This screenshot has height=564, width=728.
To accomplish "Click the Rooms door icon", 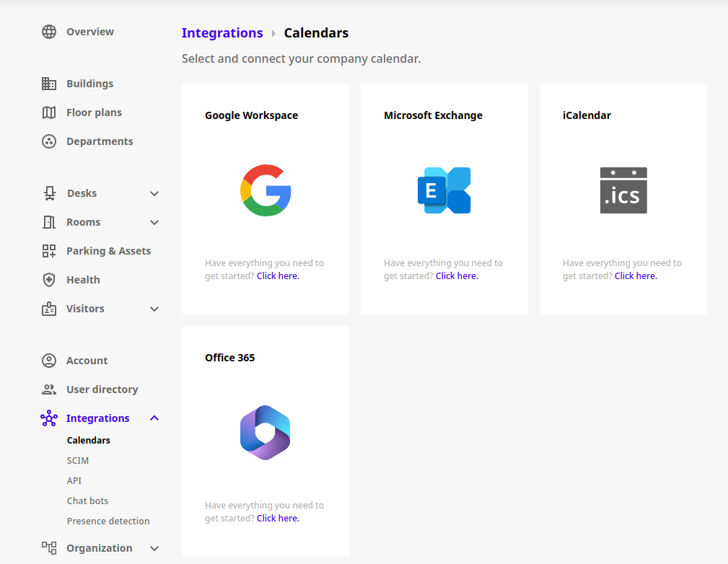I will pos(49,222).
